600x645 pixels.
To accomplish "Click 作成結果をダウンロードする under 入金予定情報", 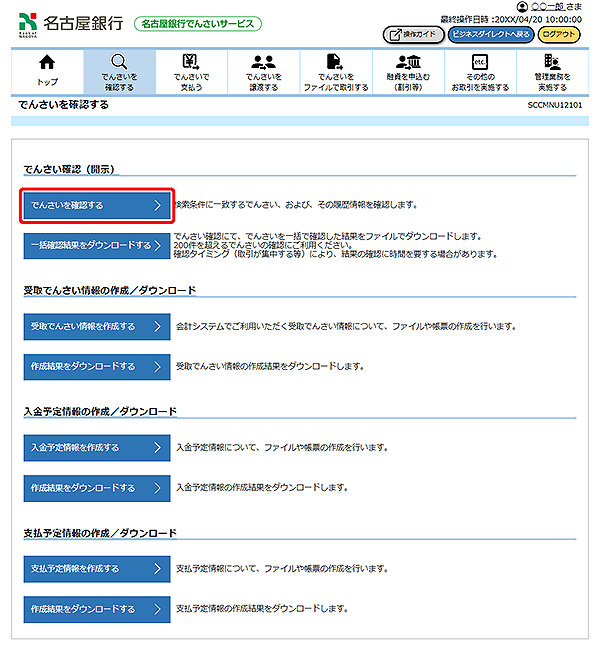I will 97,488.
